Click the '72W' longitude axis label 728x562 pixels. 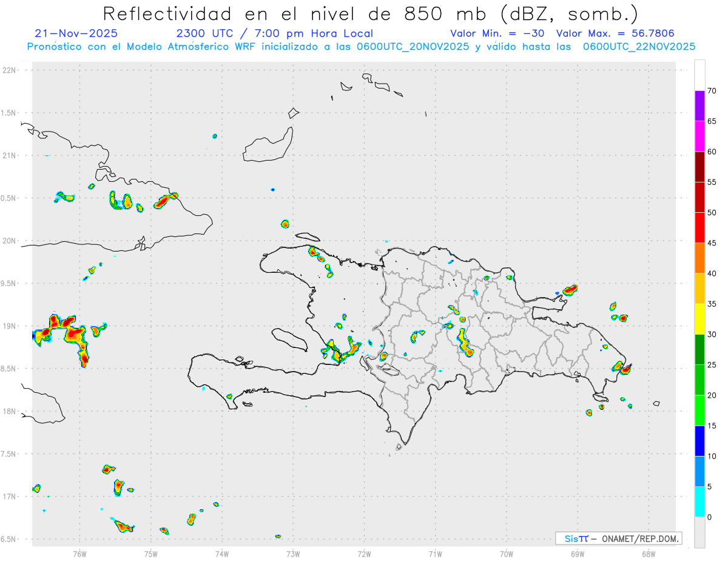tap(364, 554)
